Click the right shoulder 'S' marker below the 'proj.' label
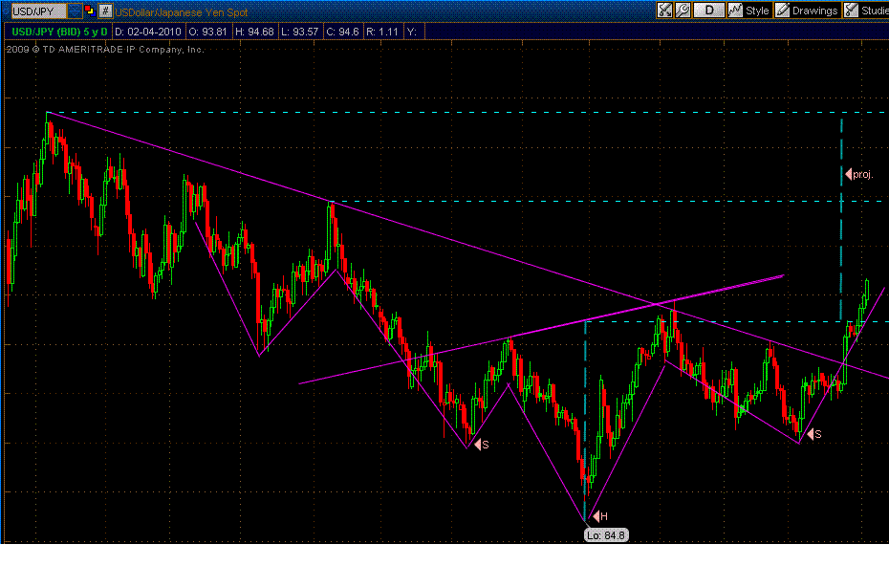889x588 pixels. point(814,434)
